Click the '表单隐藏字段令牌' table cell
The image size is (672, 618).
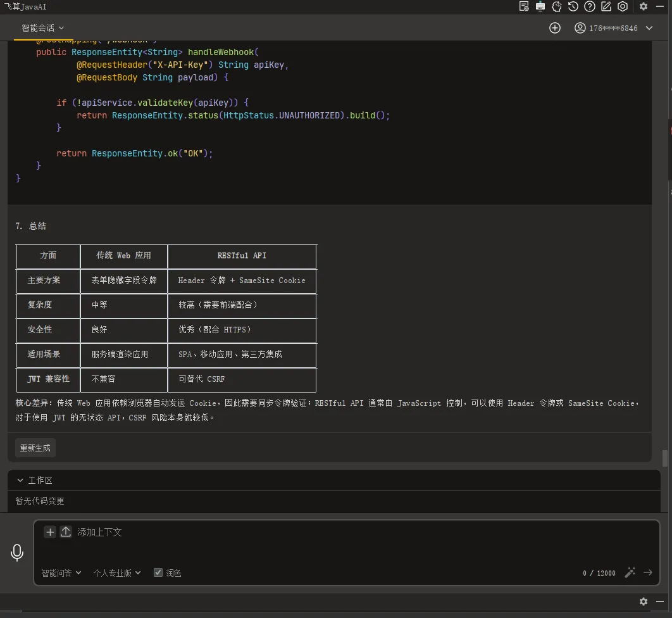pos(124,281)
